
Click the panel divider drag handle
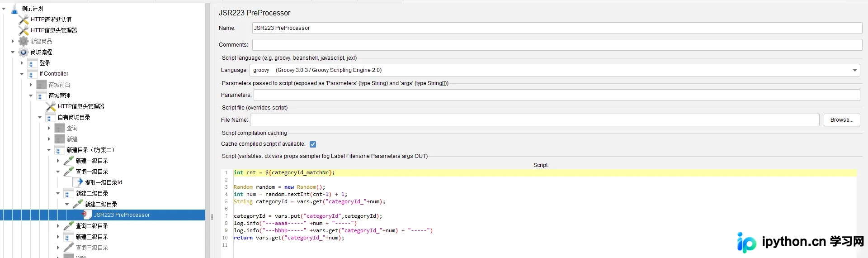point(212,217)
